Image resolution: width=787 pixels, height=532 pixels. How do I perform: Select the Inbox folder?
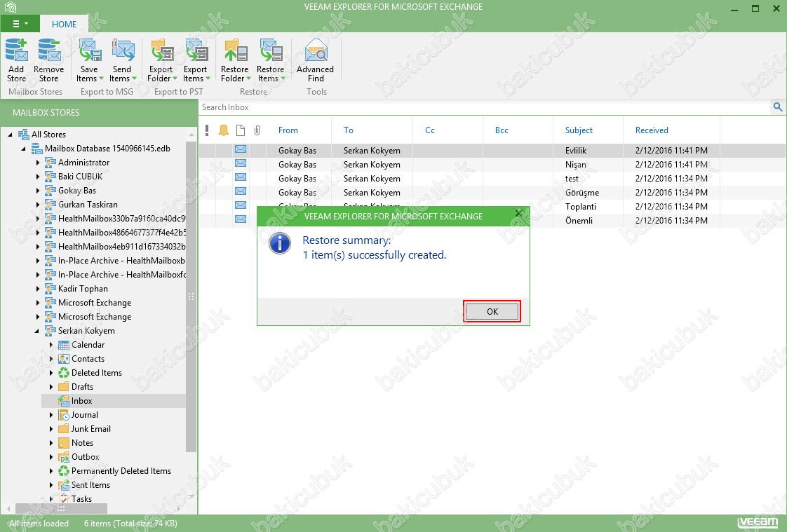tap(81, 401)
